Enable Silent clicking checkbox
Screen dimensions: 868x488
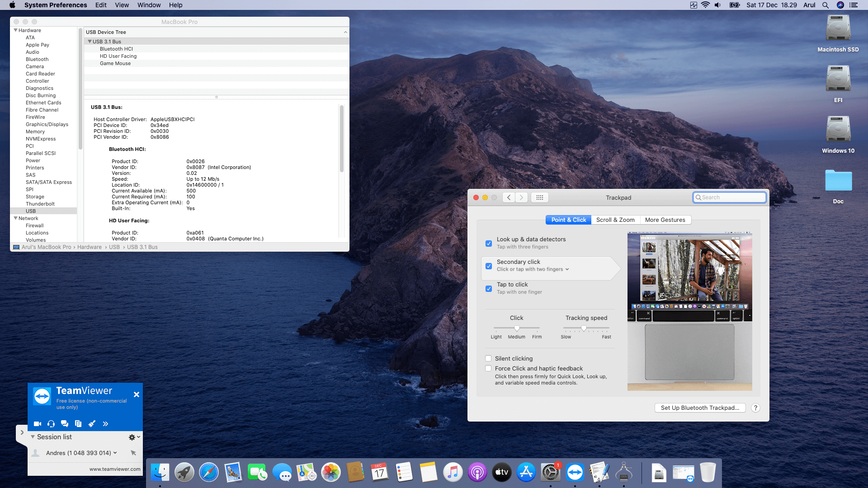[x=488, y=358]
